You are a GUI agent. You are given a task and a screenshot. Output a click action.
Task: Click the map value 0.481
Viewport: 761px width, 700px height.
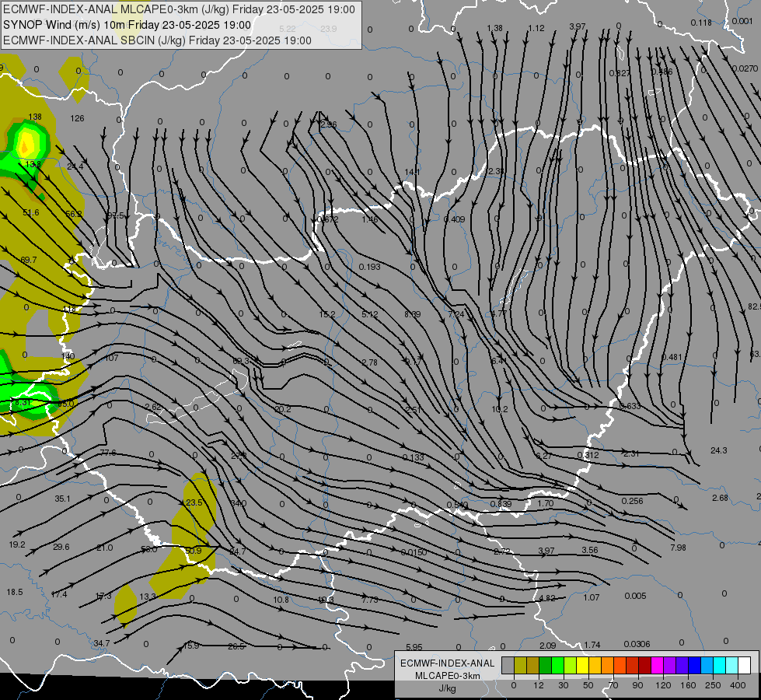(x=672, y=357)
